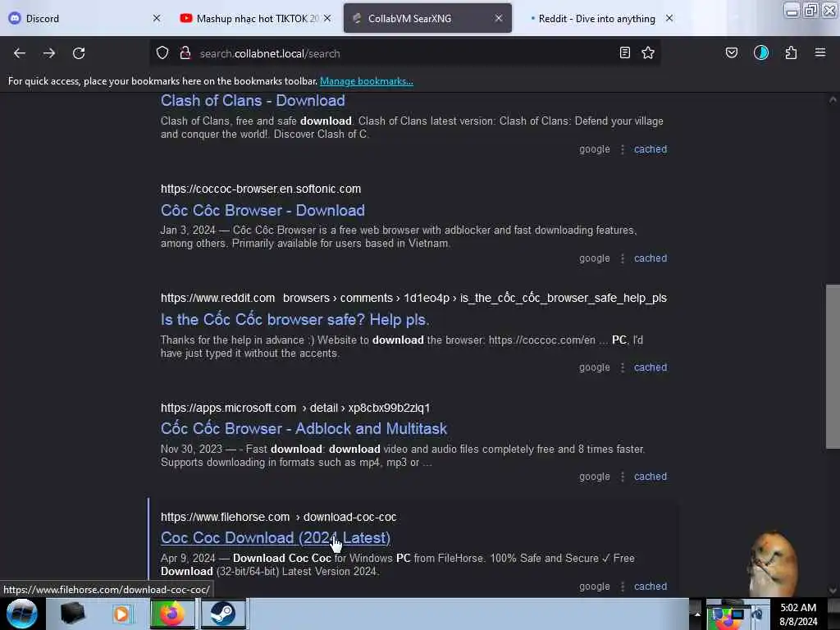
Task: Open the black box taskbar application
Action: pyautogui.click(x=72, y=614)
